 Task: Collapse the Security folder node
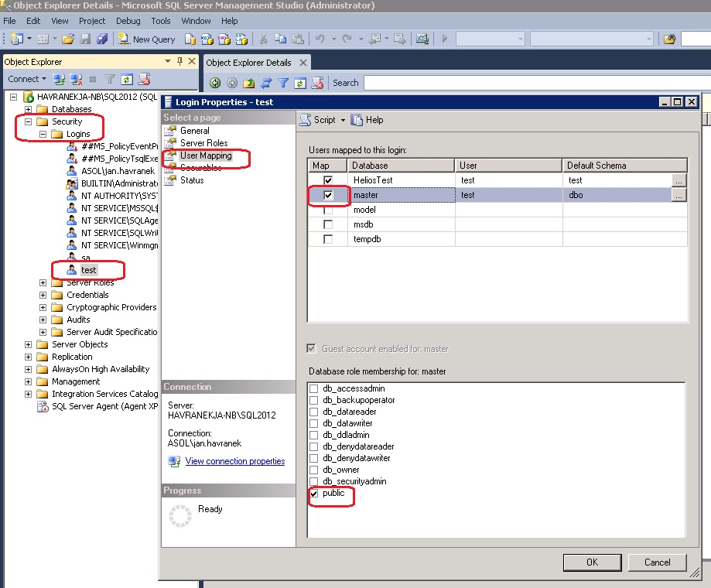(29, 121)
